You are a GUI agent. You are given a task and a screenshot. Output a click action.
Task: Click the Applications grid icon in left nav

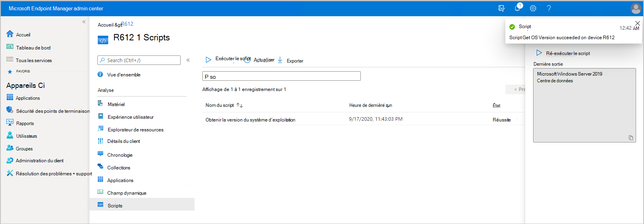coord(10,97)
